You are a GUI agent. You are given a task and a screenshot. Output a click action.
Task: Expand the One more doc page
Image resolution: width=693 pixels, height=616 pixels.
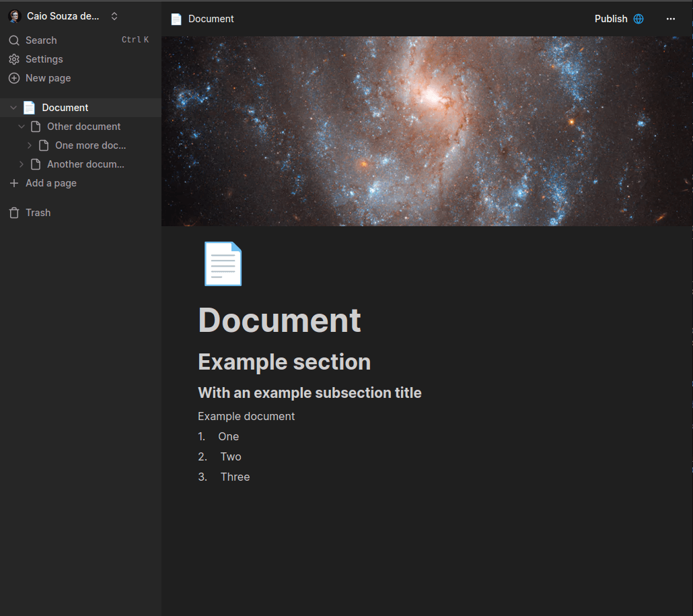pyautogui.click(x=30, y=145)
